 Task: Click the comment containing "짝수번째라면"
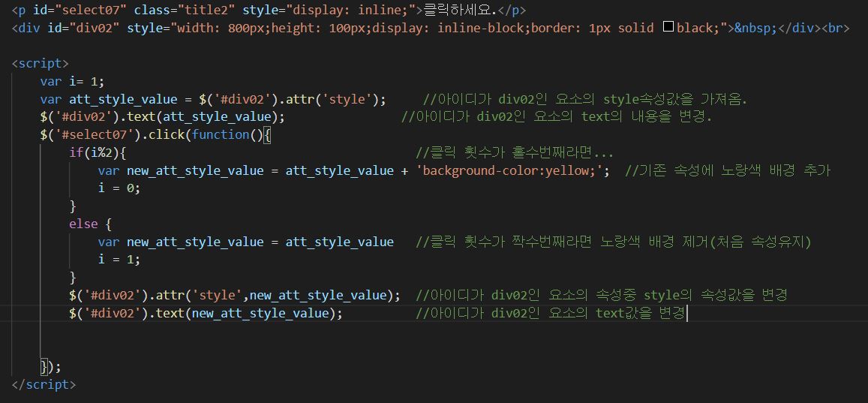(614, 242)
